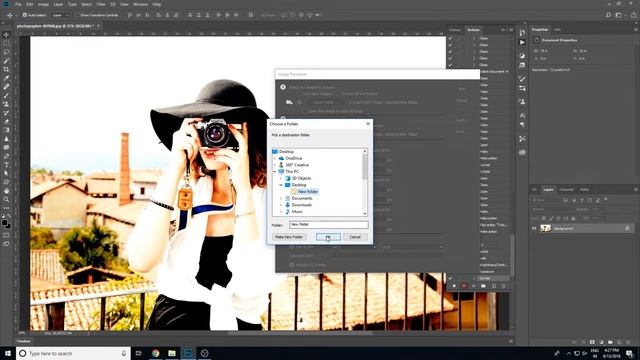Select the Zoom tool
Viewport: 640px width, 360px height.
pyautogui.click(x=6, y=199)
